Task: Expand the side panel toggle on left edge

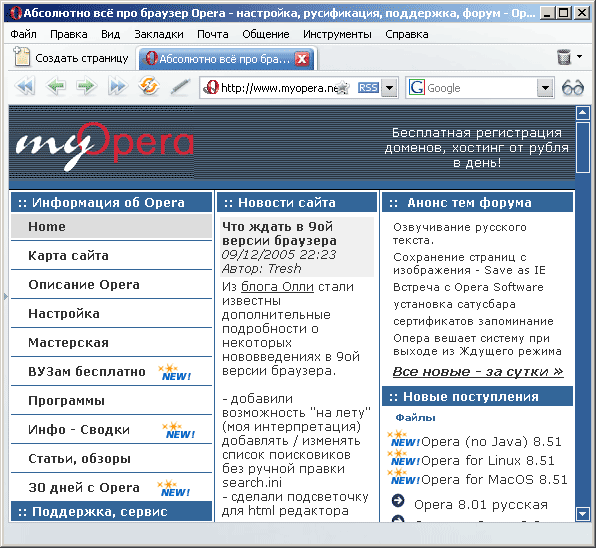Action: pyautogui.click(x=5, y=296)
